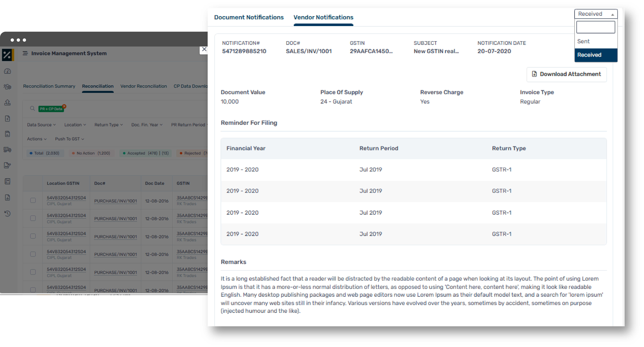644x347 pixels.
Task: Select checkbox for fifth PURCHASE/INV/1001 row
Action: 33,272
